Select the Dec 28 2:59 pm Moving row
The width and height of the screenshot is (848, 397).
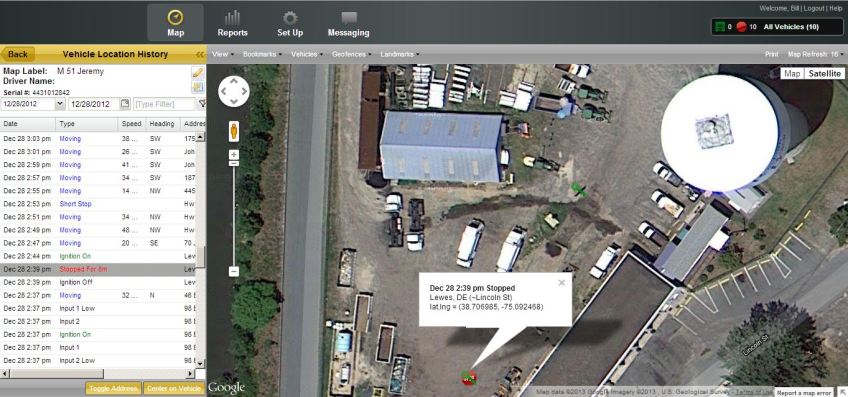pos(97,165)
